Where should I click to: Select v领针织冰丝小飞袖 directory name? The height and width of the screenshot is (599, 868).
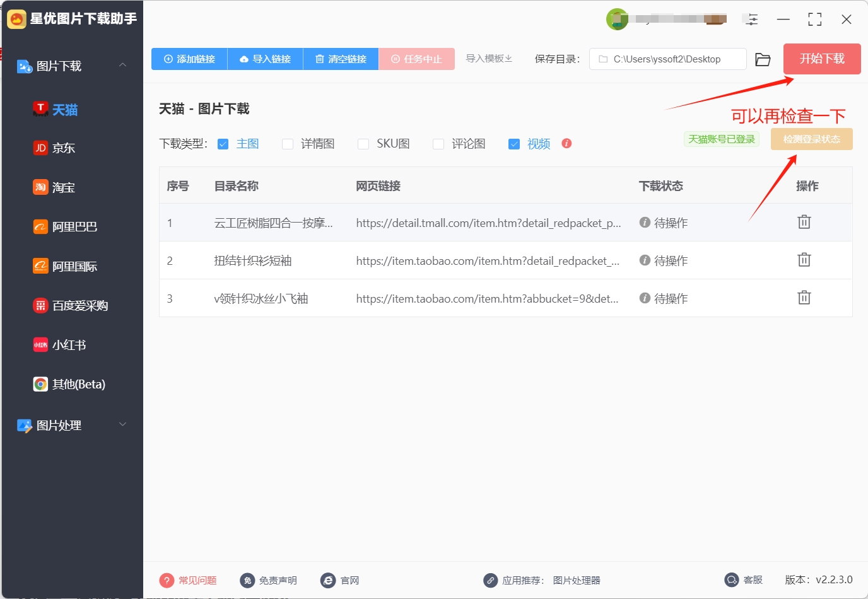(x=261, y=298)
